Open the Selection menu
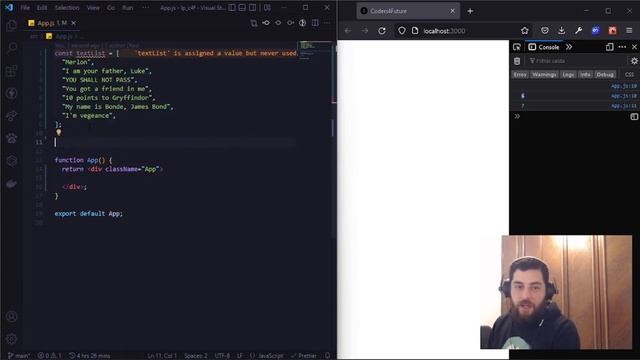Image resolution: width=640 pixels, height=360 pixels. (x=67, y=8)
